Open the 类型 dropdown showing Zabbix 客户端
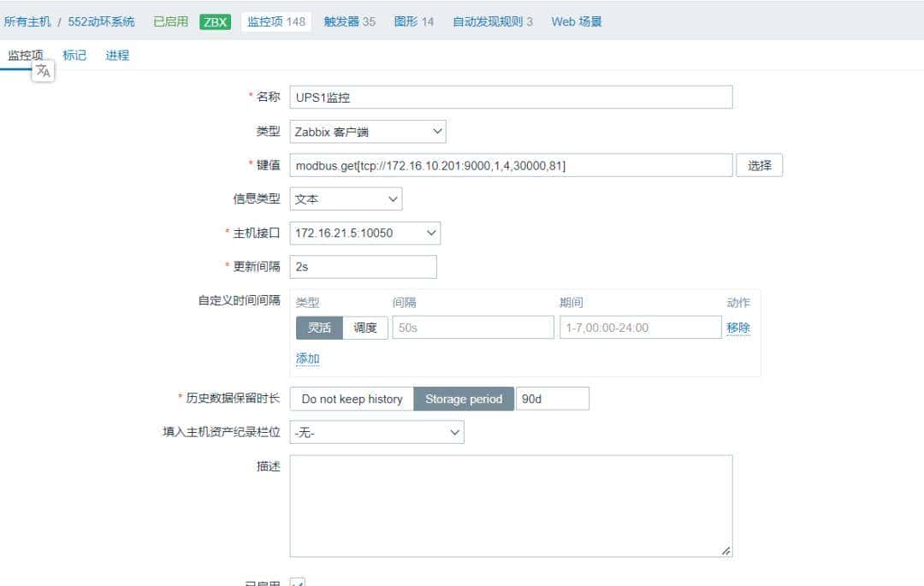The height and width of the screenshot is (586, 924). point(368,131)
